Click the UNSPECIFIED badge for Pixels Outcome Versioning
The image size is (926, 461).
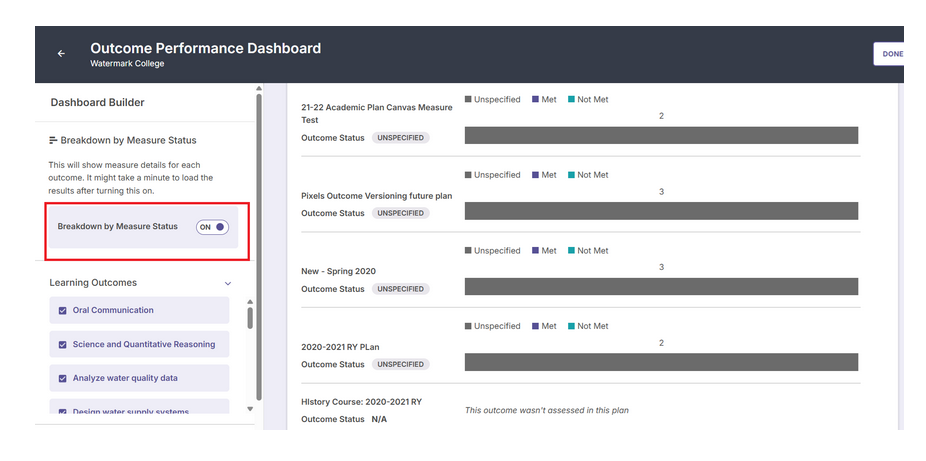tap(400, 213)
